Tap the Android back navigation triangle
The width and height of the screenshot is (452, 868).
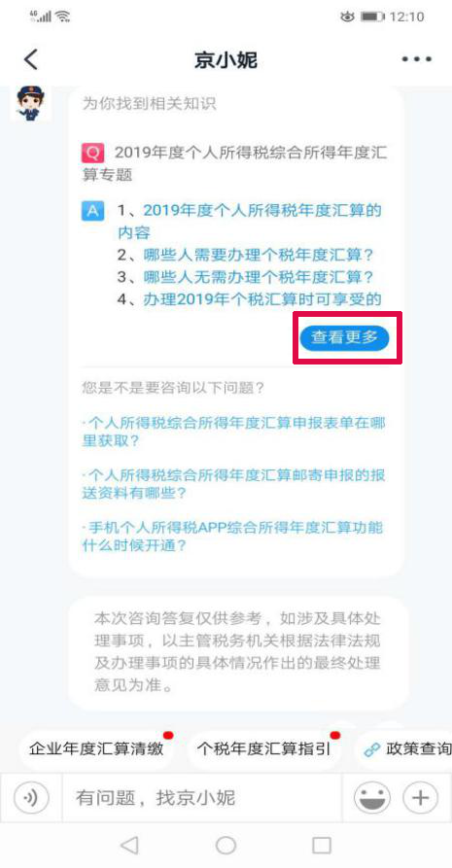pyautogui.click(x=129, y=846)
